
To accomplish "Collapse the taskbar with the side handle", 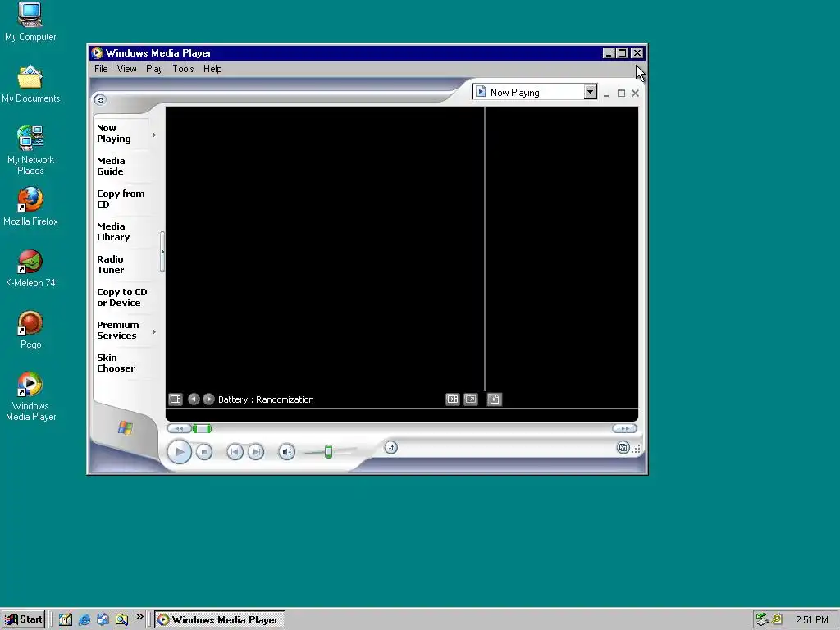I will click(x=162, y=252).
